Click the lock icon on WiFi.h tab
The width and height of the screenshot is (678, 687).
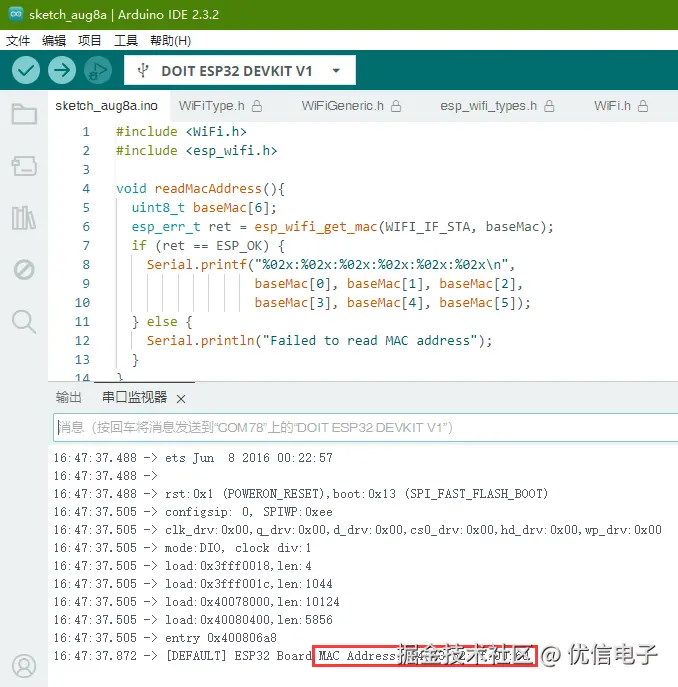(643, 106)
